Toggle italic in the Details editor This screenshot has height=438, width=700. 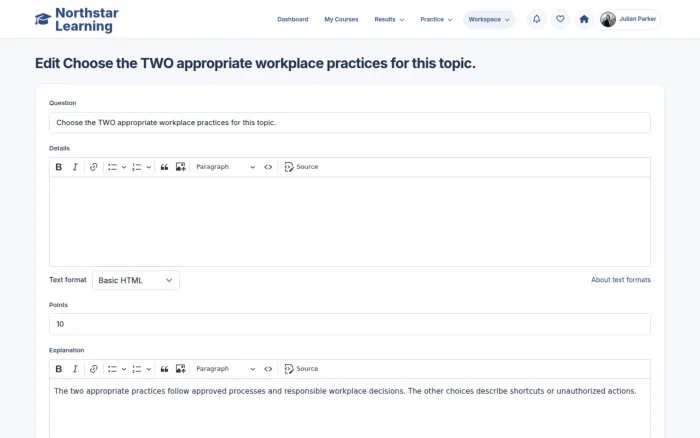pyautogui.click(x=75, y=167)
